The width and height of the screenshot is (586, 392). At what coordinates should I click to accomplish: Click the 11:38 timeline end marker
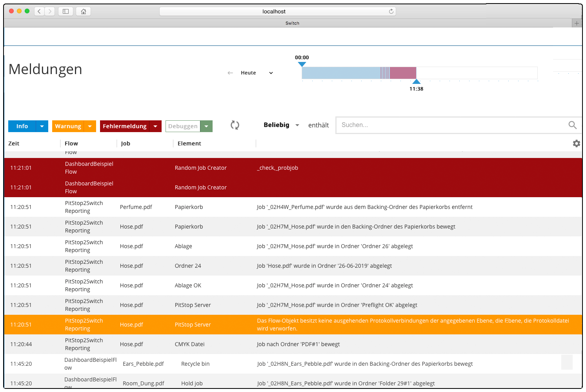click(x=416, y=82)
